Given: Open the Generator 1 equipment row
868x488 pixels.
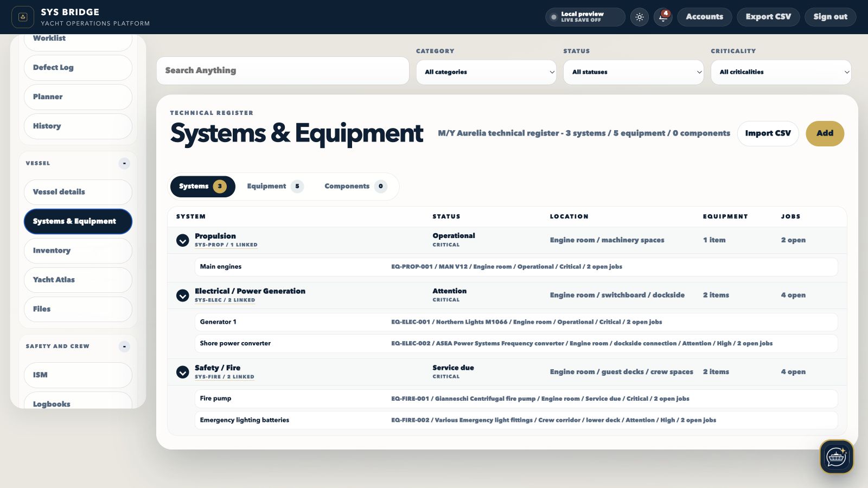Looking at the screenshot, I should click(x=516, y=322).
